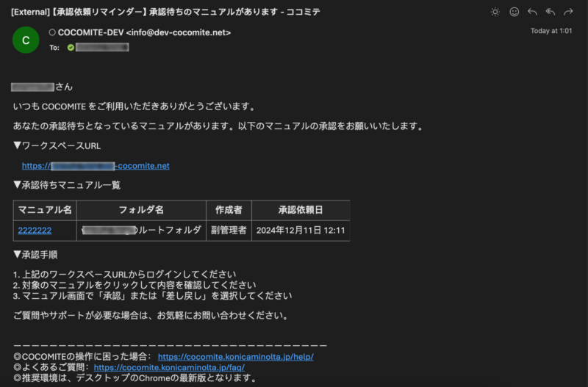Click the Reply arrow icon
The width and height of the screenshot is (588, 387).
532,12
